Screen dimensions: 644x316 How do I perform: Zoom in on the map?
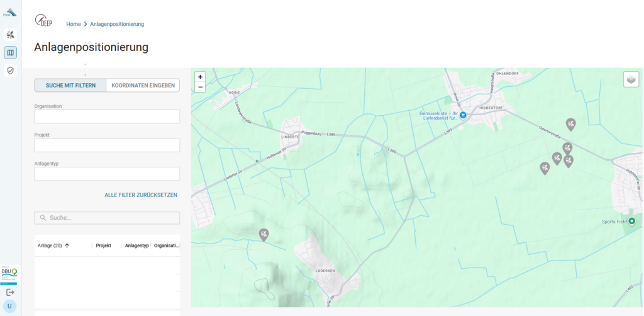click(x=200, y=76)
